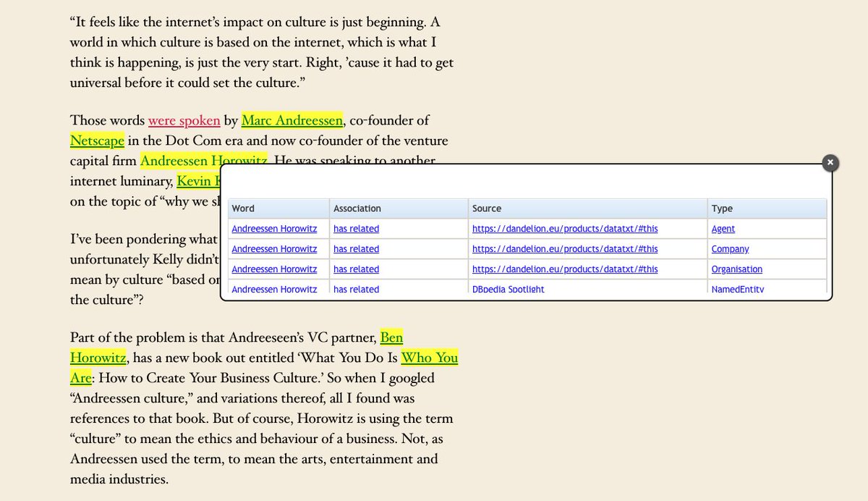This screenshot has height=501, width=868.
Task: Click the 'Company' type link
Action: pyautogui.click(x=731, y=249)
